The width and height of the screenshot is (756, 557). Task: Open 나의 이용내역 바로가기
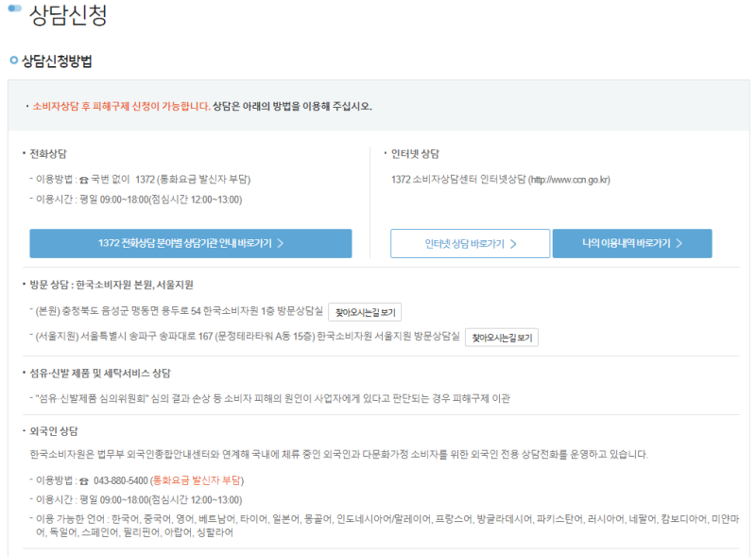(632, 243)
